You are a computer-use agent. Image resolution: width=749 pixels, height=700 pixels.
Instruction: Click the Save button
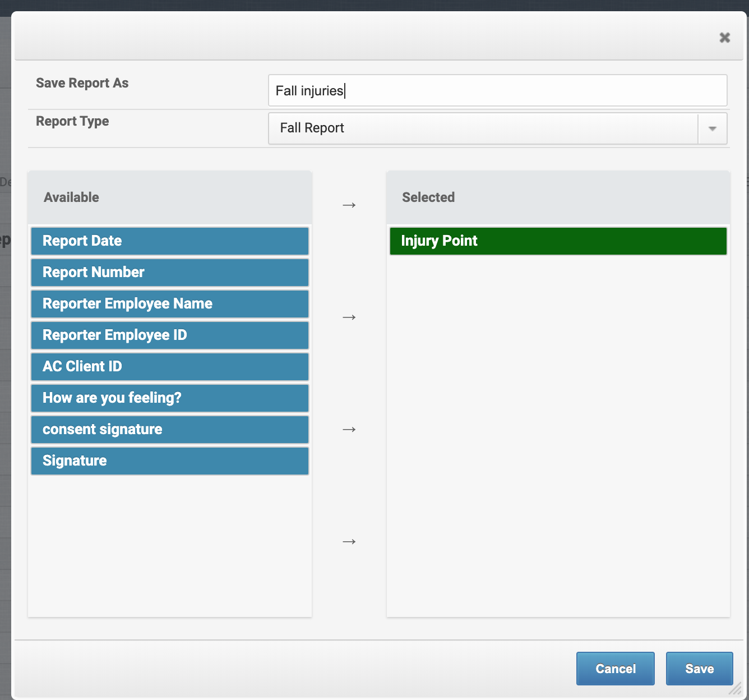tap(699, 669)
